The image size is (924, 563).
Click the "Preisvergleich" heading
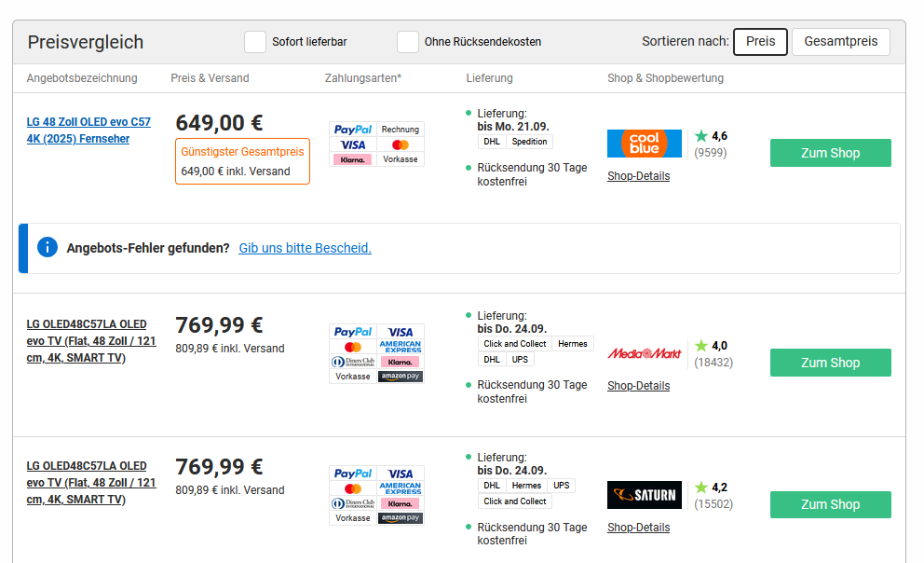86,43
